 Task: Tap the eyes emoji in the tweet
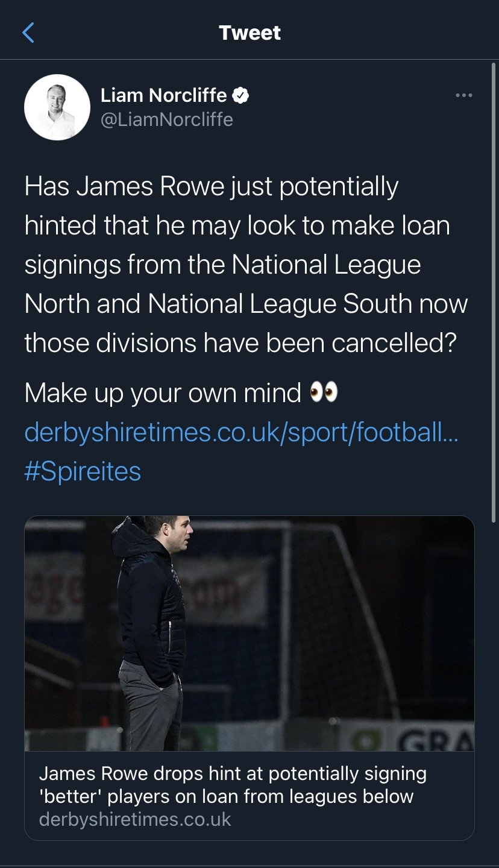324,394
